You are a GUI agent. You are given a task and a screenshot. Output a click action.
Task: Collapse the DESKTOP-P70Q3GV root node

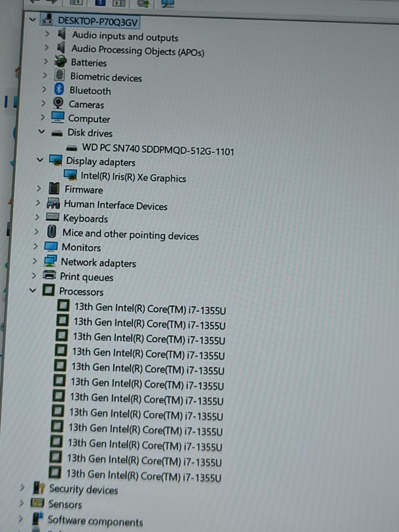(x=33, y=20)
